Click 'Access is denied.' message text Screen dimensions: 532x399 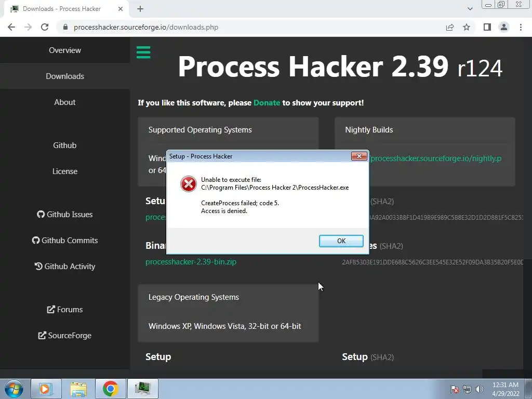(224, 211)
